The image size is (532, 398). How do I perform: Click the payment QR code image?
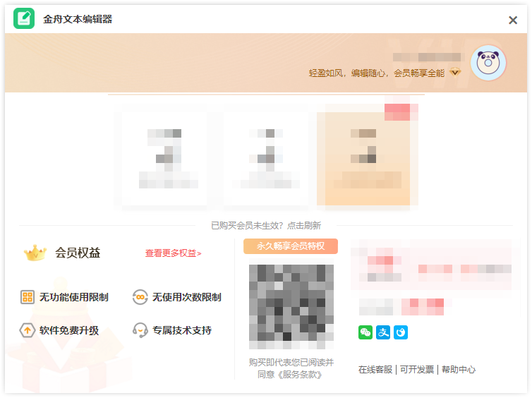pos(291,307)
